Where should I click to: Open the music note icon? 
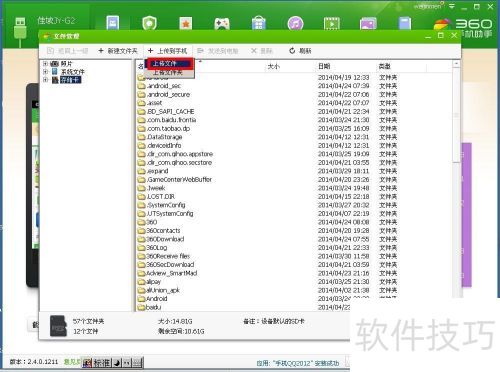295,24
